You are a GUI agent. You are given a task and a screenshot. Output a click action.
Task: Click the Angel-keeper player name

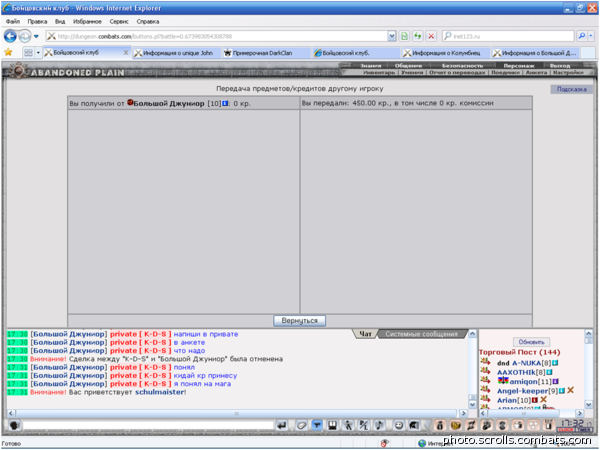(x=522, y=391)
